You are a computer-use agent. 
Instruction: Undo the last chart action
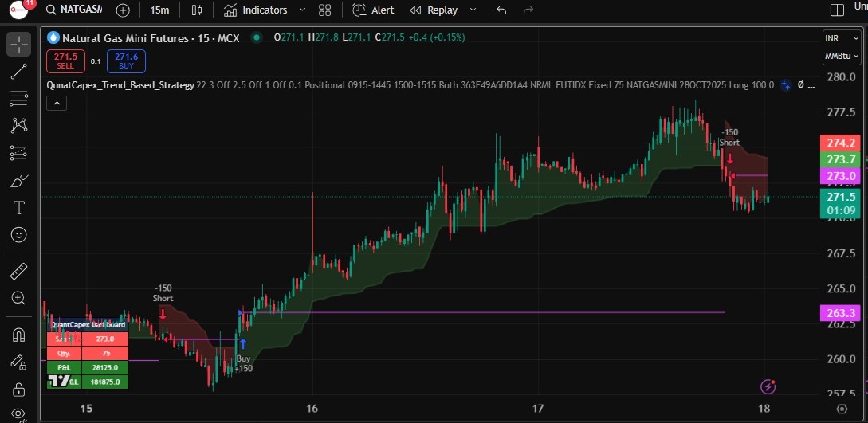point(501,10)
